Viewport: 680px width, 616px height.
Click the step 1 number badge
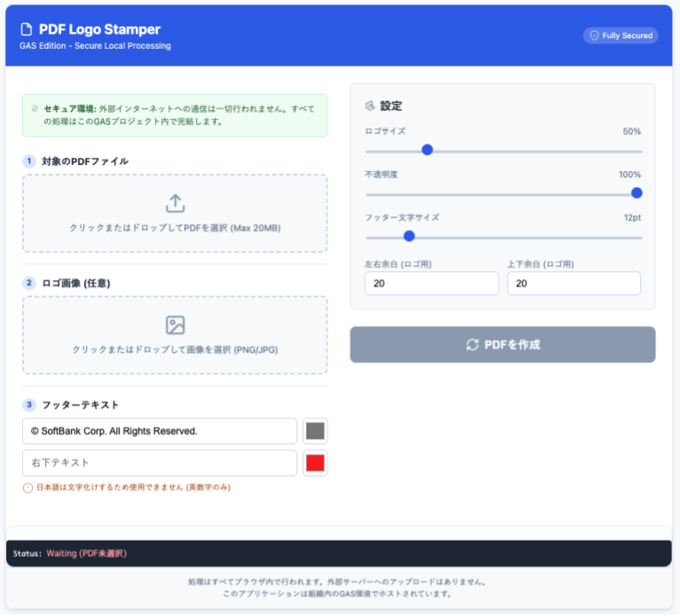(29, 161)
